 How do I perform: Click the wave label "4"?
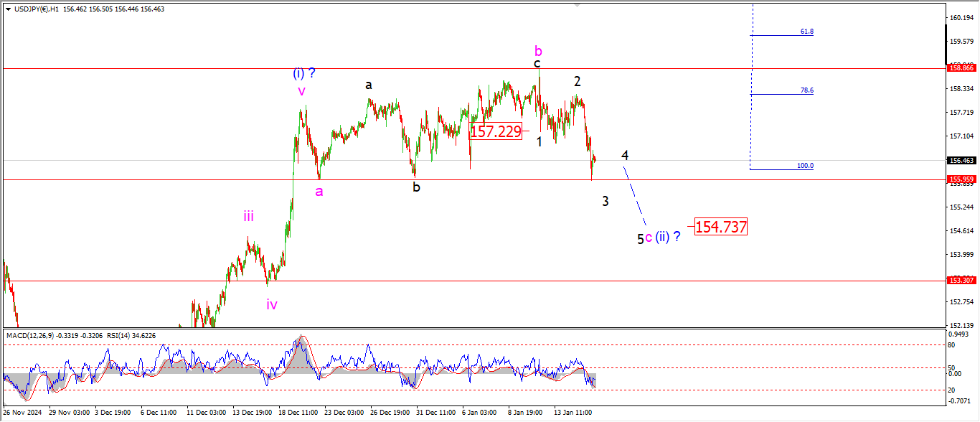(x=626, y=155)
